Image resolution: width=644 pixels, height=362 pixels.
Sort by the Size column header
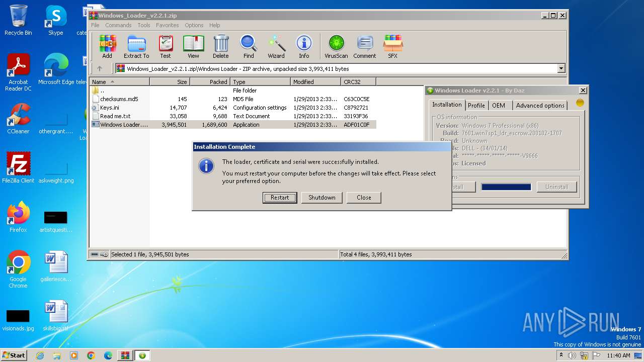pyautogui.click(x=170, y=82)
